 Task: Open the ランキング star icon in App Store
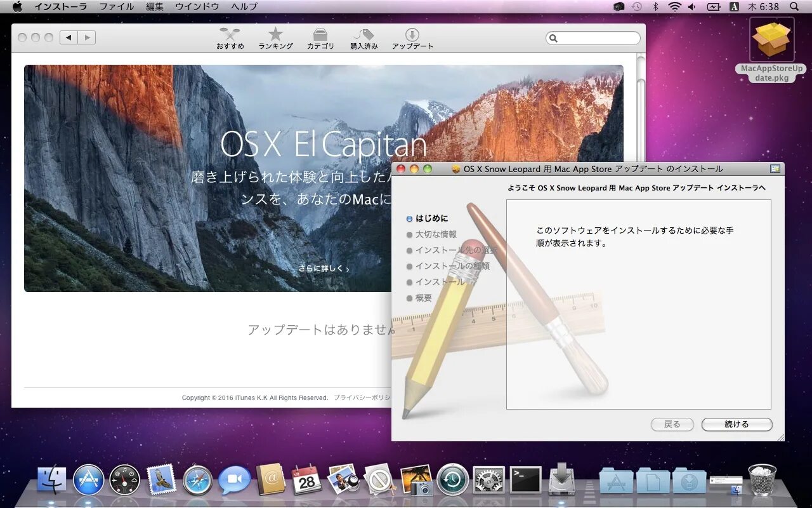[x=275, y=38]
